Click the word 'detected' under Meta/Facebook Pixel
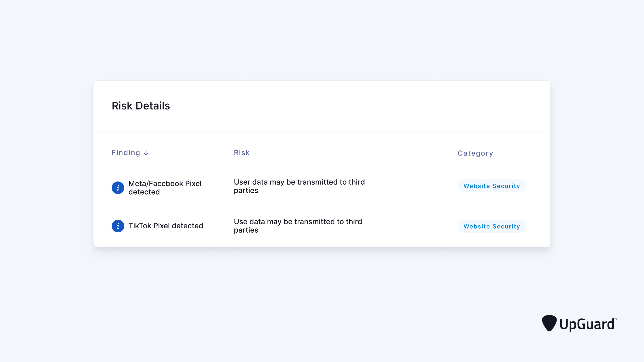 pyautogui.click(x=144, y=192)
